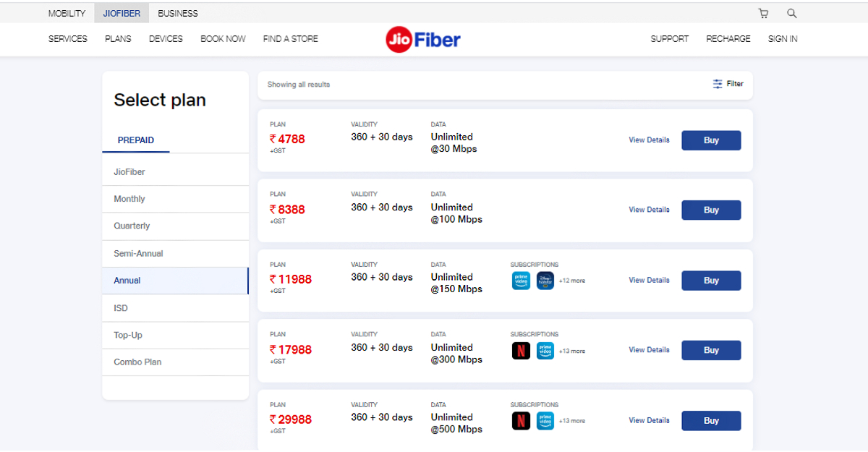
Task: Switch to the MOBILITY tab
Action: [x=67, y=13]
